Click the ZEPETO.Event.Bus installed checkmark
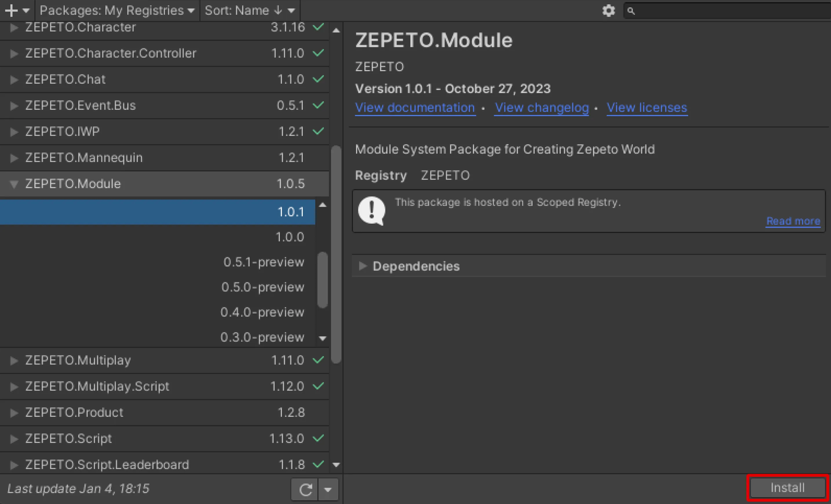 pyautogui.click(x=318, y=105)
